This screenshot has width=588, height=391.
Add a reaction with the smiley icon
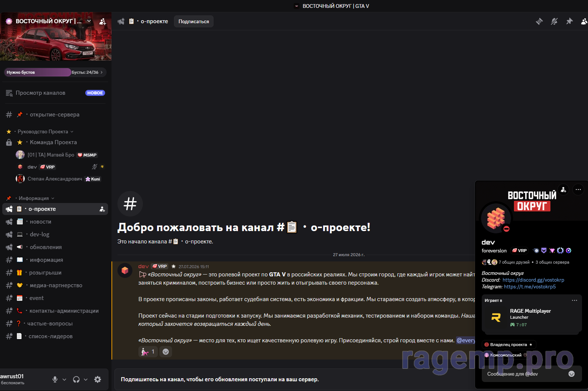coord(166,352)
